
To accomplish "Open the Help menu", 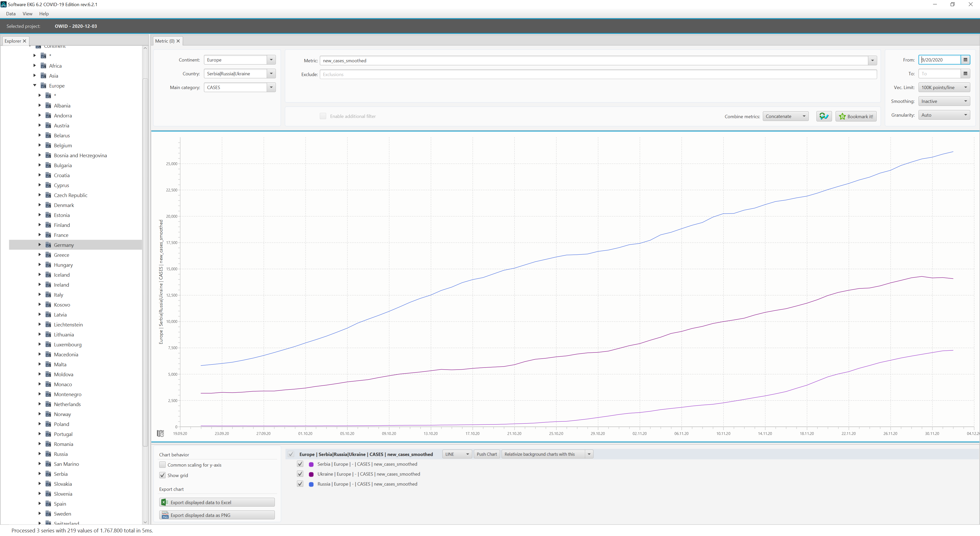I will (x=44, y=14).
